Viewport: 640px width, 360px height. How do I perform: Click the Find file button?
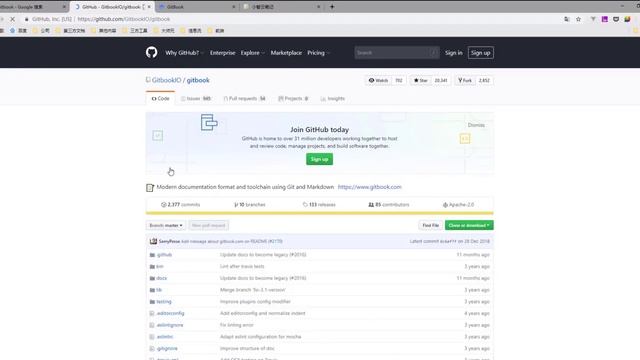[431, 225]
